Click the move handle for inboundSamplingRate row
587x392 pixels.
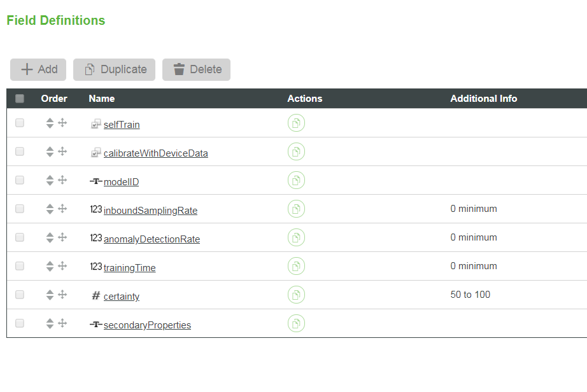(62, 209)
